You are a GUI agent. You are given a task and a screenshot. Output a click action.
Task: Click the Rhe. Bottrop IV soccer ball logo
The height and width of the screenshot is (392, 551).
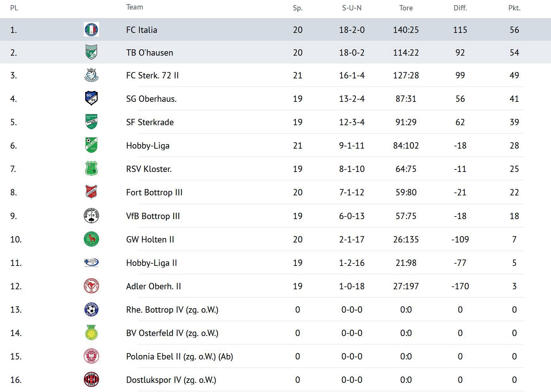(91, 309)
